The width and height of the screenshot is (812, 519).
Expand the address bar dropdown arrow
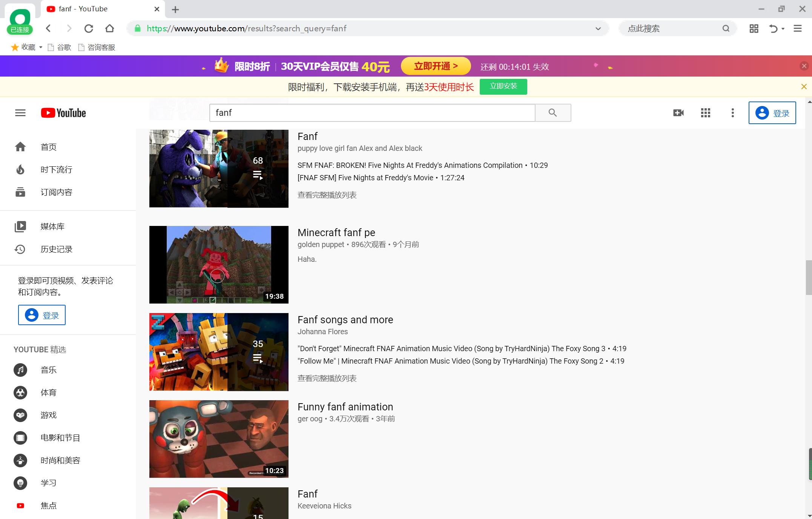point(598,29)
